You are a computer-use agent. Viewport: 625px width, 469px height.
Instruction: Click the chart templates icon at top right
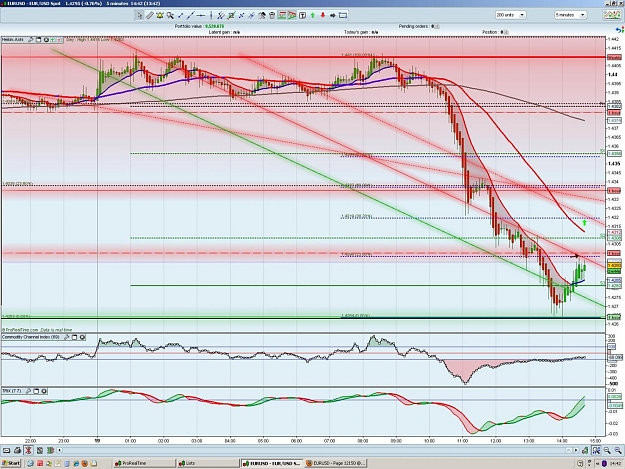coord(611,15)
